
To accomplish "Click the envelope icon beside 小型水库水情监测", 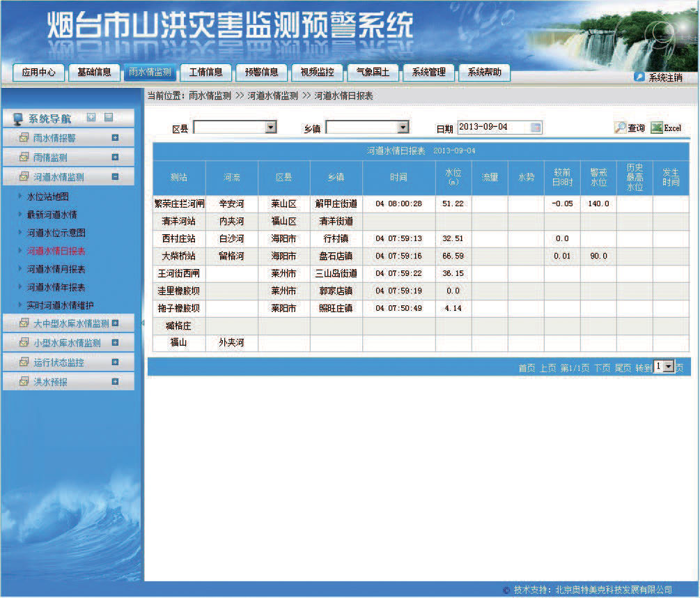I will [x=24, y=343].
